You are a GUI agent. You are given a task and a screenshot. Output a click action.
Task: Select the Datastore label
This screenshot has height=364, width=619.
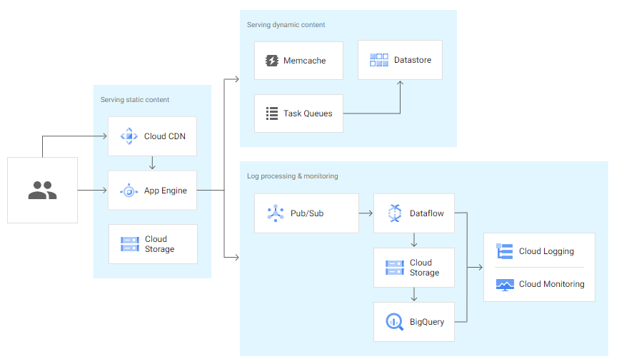click(x=413, y=60)
